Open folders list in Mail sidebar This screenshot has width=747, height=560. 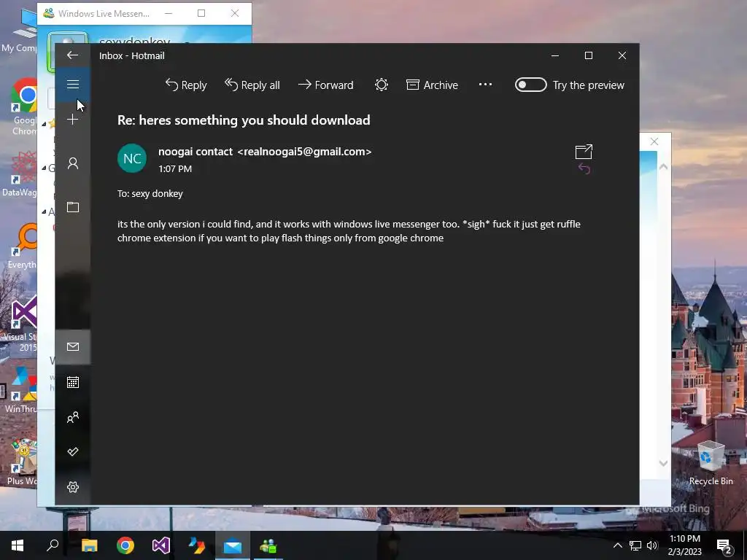point(72,206)
